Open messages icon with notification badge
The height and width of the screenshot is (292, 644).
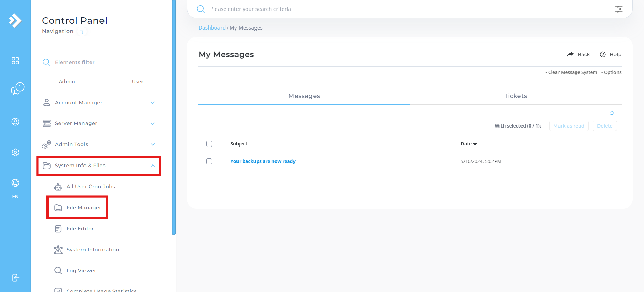click(x=17, y=89)
